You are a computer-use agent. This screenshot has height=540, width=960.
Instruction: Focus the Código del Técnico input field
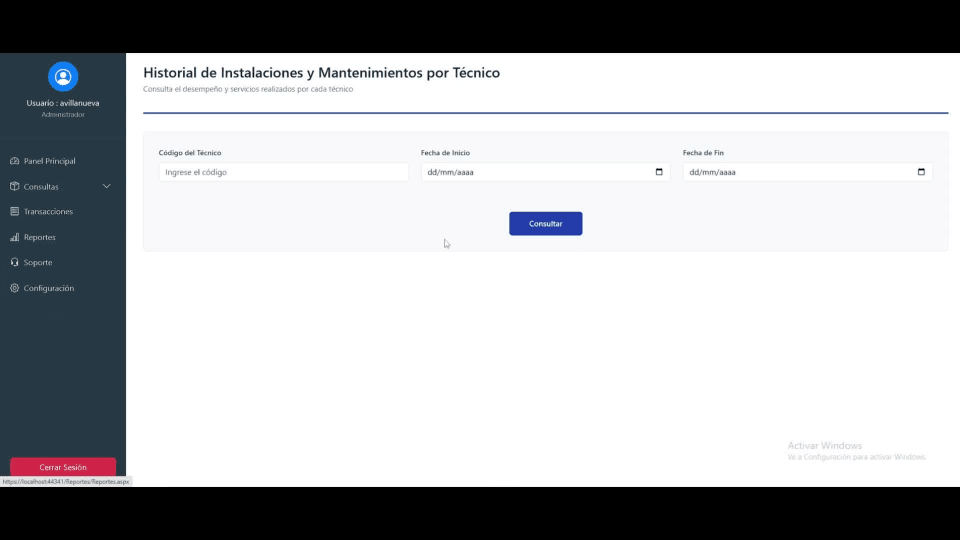[283, 172]
